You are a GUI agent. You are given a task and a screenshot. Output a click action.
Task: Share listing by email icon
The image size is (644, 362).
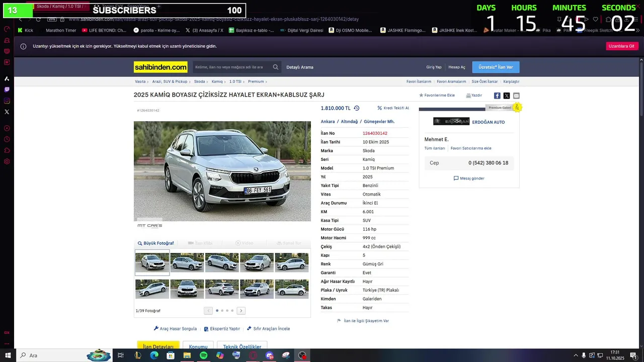click(x=516, y=96)
